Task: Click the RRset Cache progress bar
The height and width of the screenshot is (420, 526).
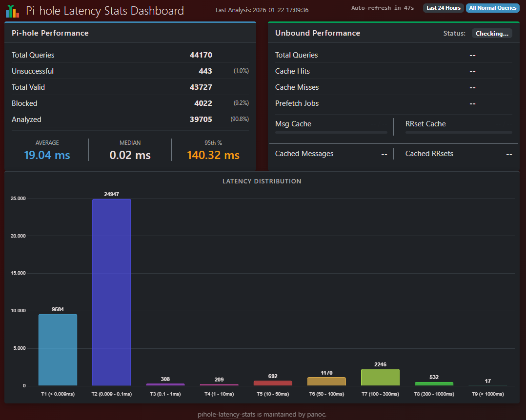Action: tap(459, 132)
